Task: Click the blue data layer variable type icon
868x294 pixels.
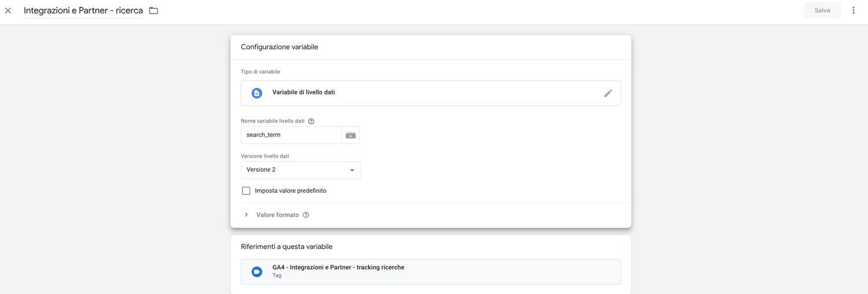Action: coord(257,93)
